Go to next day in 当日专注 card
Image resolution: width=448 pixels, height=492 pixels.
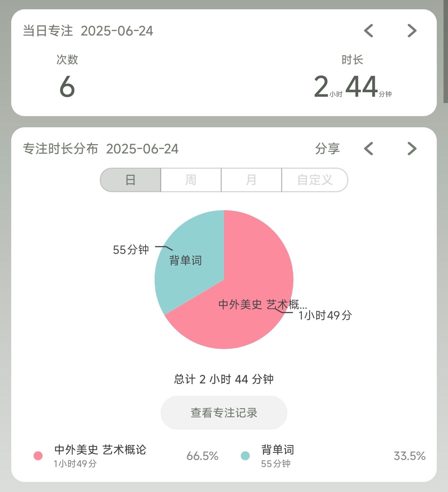(x=412, y=31)
